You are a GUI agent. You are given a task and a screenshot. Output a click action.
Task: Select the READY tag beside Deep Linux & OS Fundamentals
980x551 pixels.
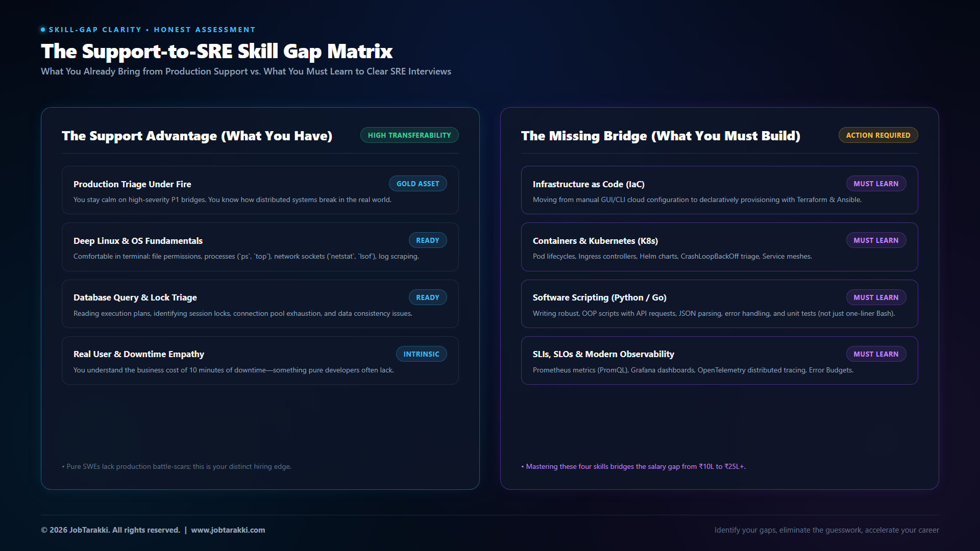(x=428, y=240)
